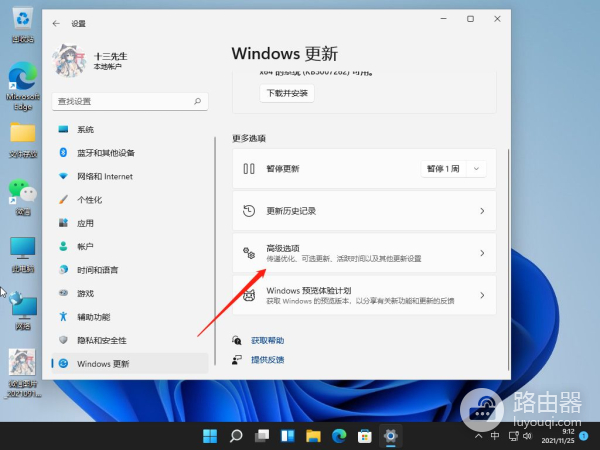Click the pause updates icon
The width and height of the screenshot is (600, 450).
click(x=249, y=169)
